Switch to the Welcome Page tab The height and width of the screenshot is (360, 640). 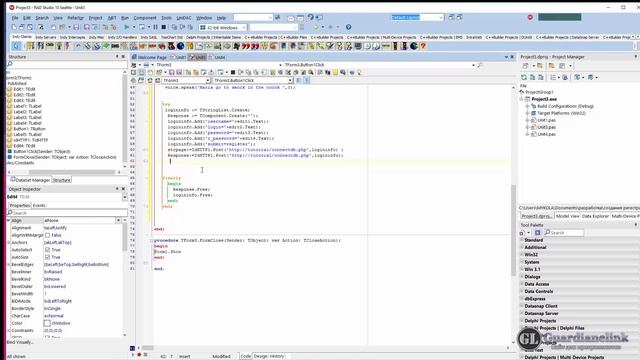coord(149,58)
